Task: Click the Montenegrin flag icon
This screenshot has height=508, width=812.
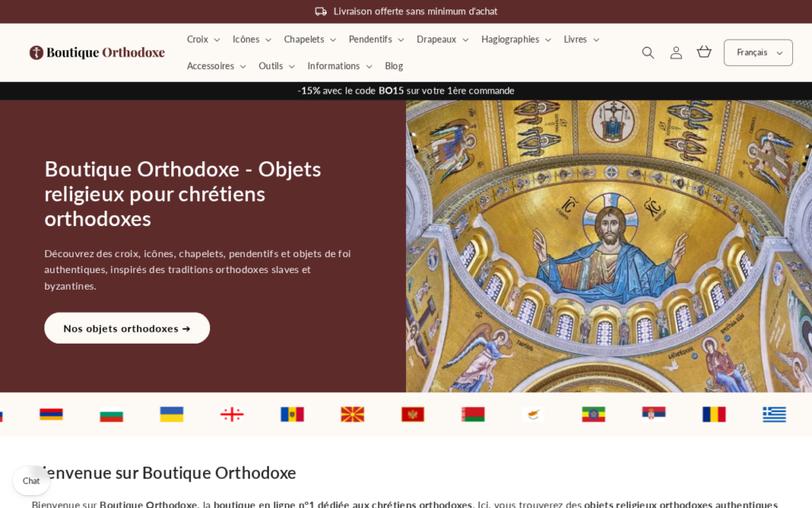Action: coord(412,414)
